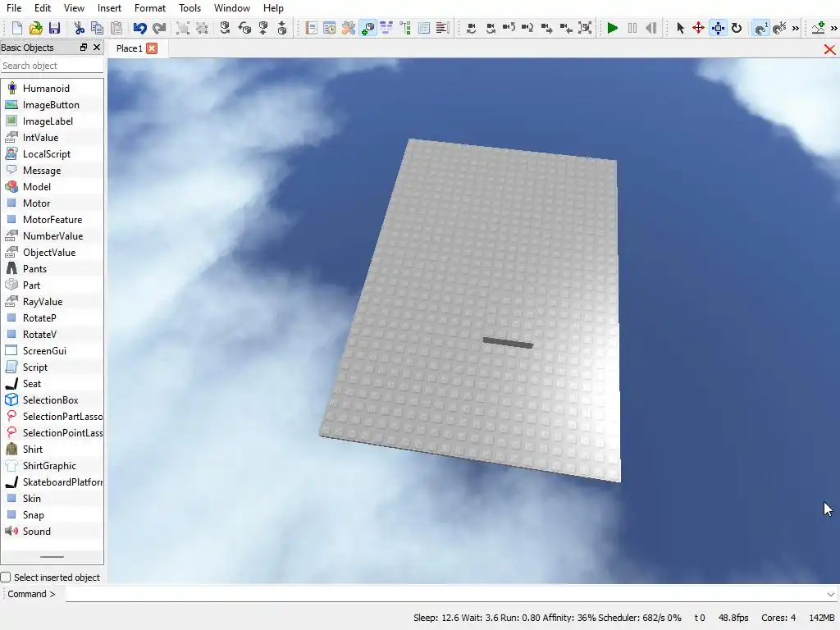This screenshot has height=630, width=840.
Task: Paste using the clipboard icon
Action: [116, 28]
